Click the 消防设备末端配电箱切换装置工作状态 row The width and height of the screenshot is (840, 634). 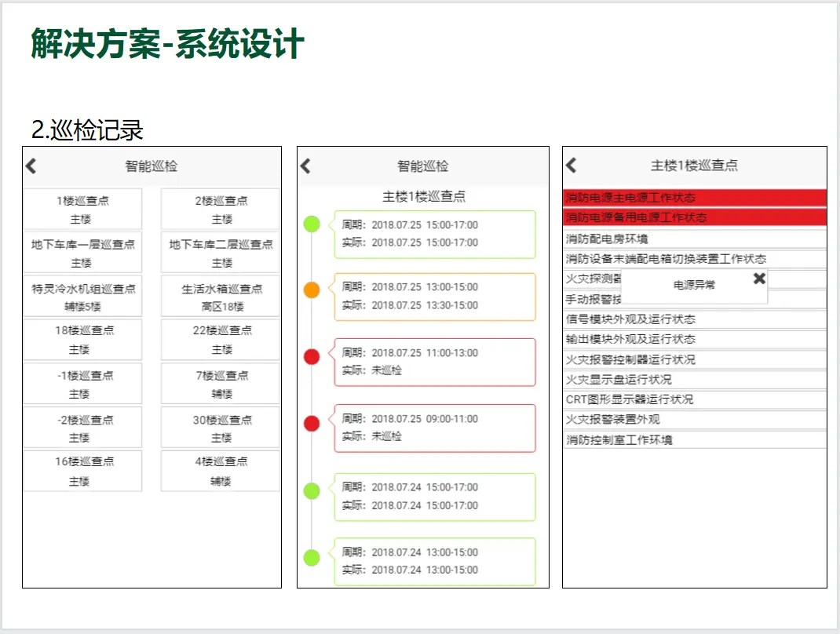click(x=695, y=259)
